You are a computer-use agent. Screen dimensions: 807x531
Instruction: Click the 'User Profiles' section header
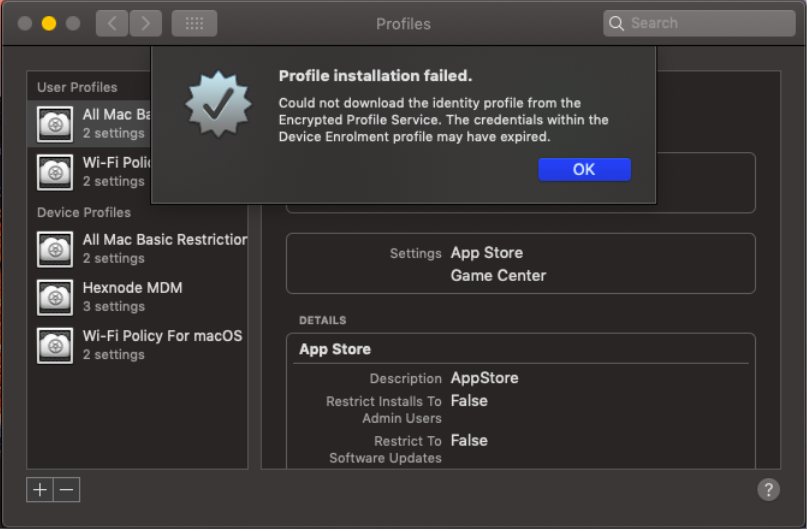click(x=77, y=87)
